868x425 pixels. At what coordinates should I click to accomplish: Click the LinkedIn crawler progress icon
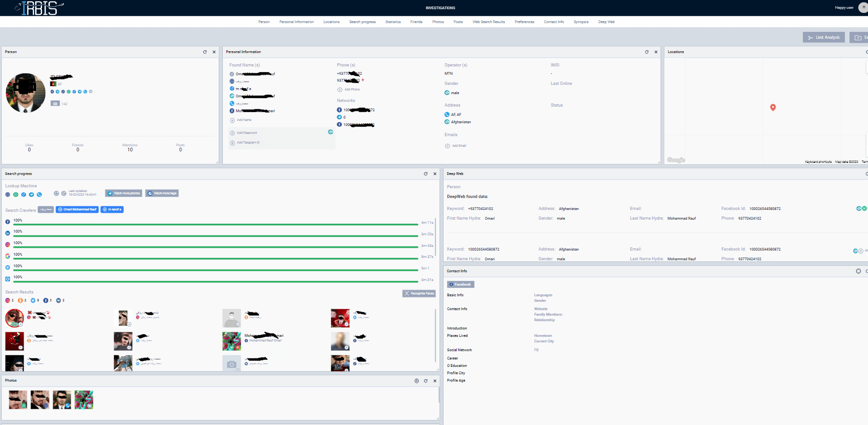click(x=7, y=233)
